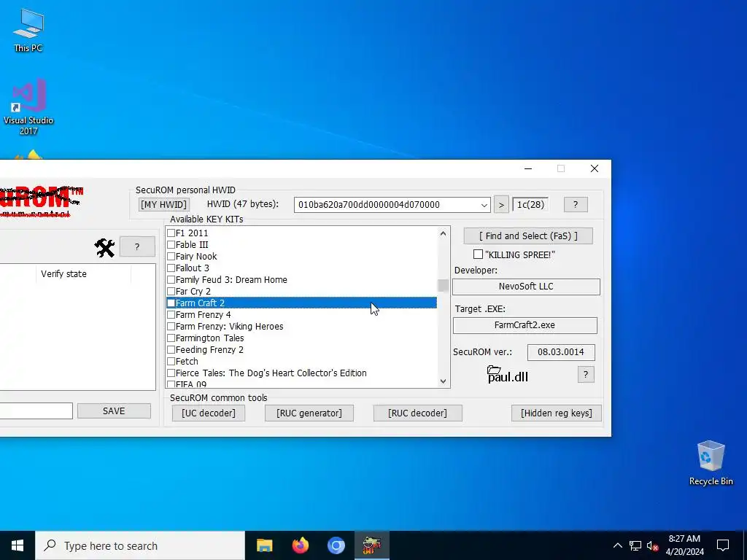Select Fierce Tales: The Dog's Heart entry
Image resolution: width=747 pixels, height=560 pixels.
pyautogui.click(x=271, y=373)
